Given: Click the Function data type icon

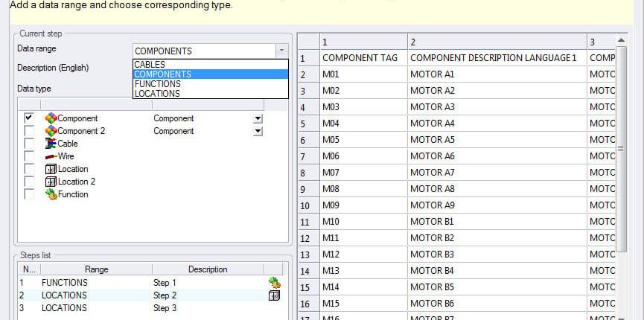Looking at the screenshot, I should [51, 194].
